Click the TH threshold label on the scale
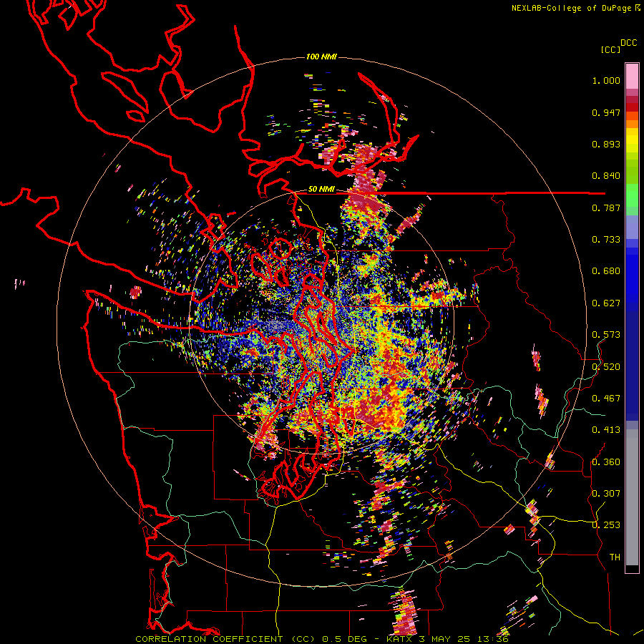 615,557
